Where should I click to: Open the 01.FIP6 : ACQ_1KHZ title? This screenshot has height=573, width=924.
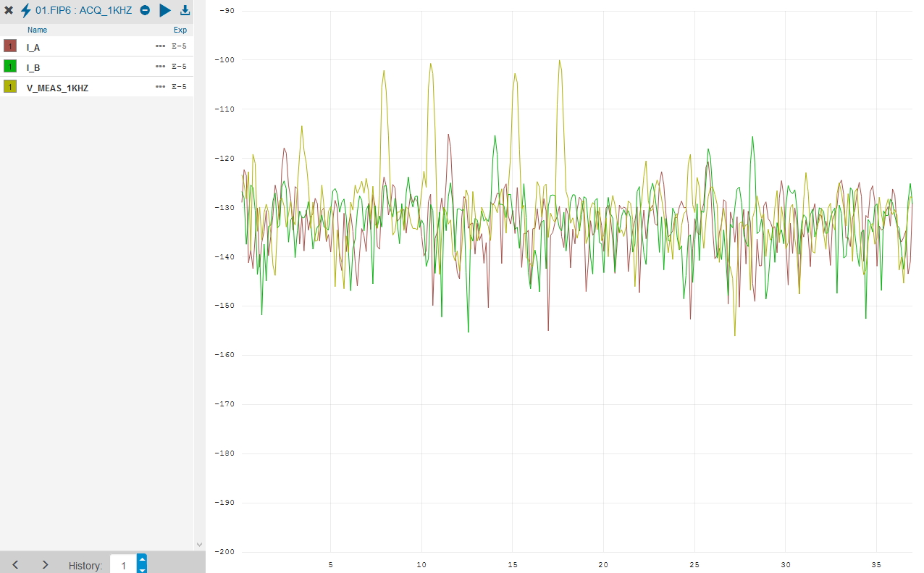click(x=84, y=10)
